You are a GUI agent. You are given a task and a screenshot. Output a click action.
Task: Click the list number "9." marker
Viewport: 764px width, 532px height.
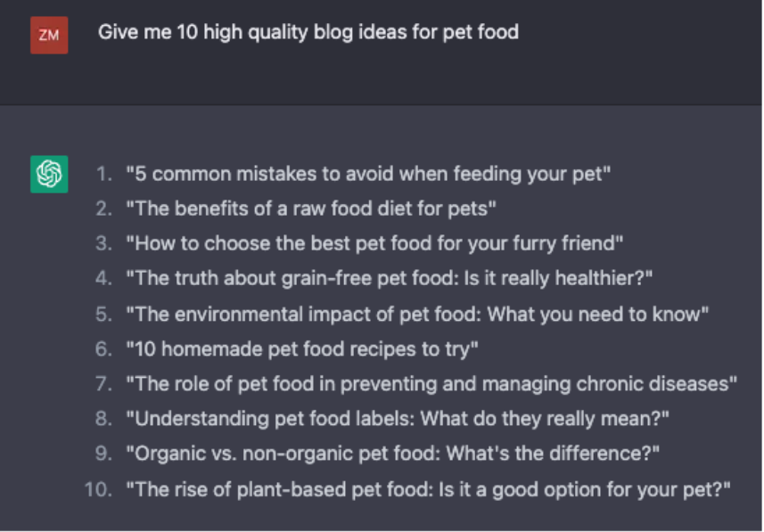[x=105, y=454]
